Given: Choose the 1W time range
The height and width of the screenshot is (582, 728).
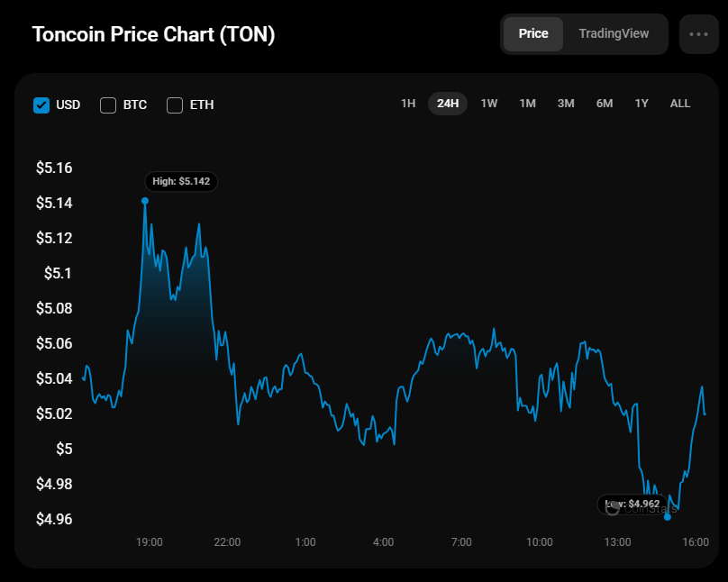Looking at the screenshot, I should tap(489, 104).
